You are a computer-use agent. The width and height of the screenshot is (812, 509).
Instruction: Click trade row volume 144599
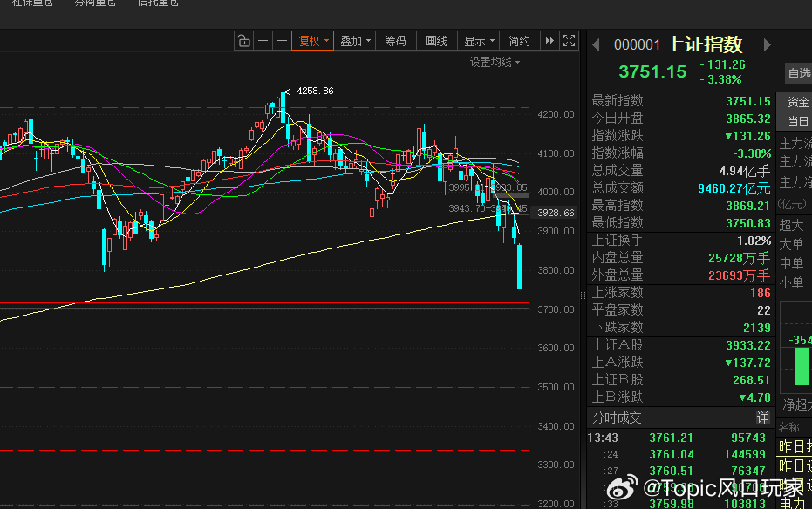(x=745, y=455)
